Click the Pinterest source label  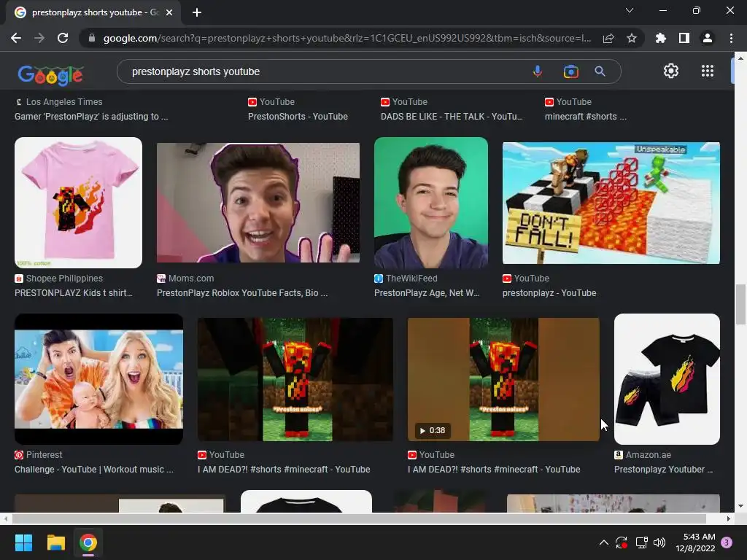(44, 455)
